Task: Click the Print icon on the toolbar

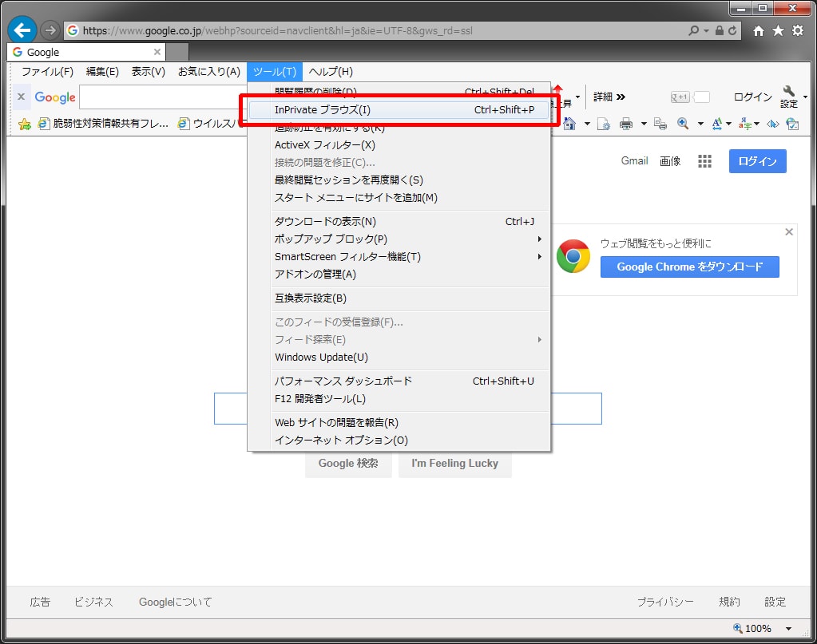Action: coord(627,124)
